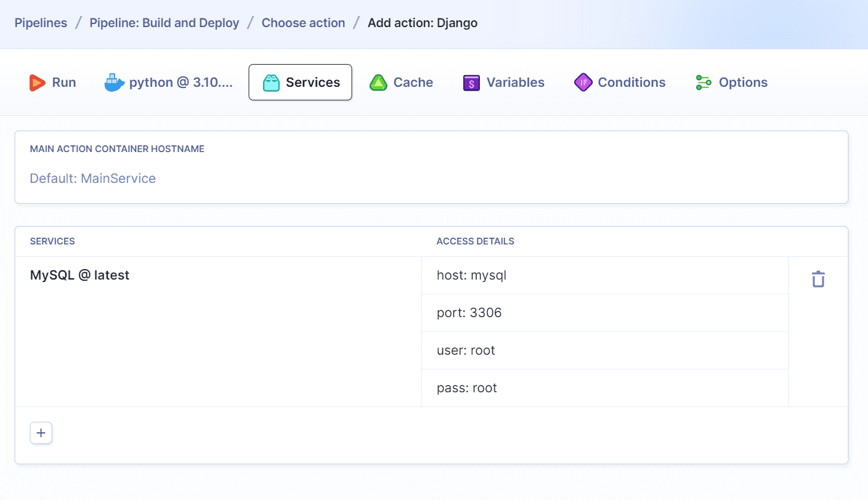
Task: Delete the MySQL service using the trash icon
Action: click(x=817, y=278)
